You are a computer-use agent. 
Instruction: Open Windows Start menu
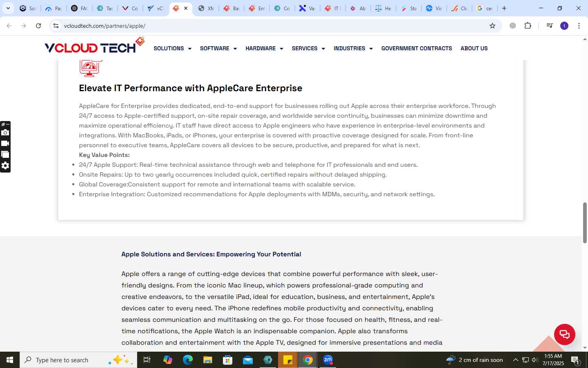10,360
